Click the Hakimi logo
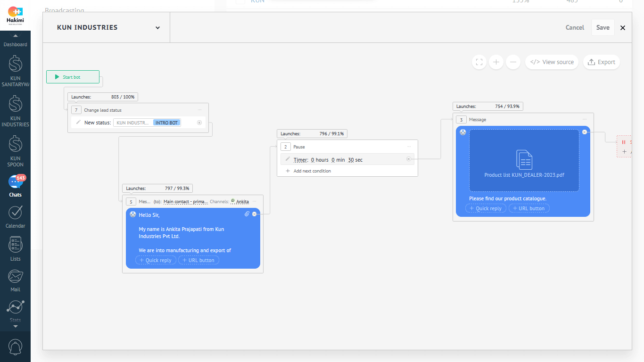This screenshot has width=644, height=362. [15, 15]
